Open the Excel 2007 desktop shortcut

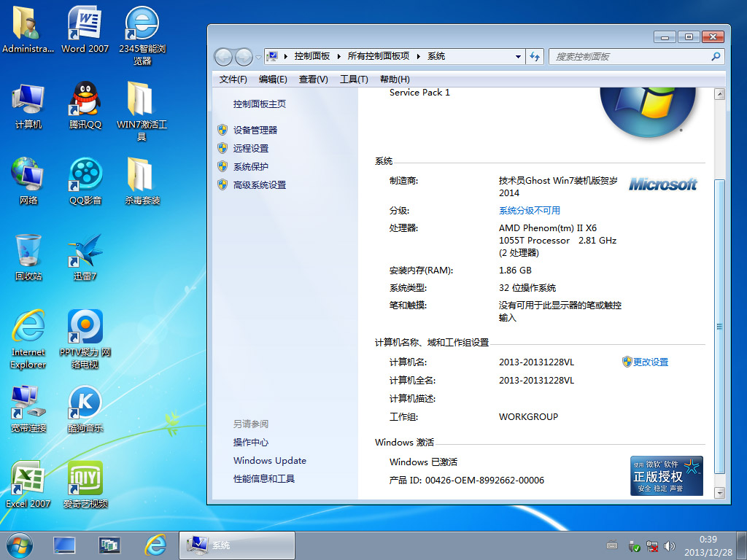[x=28, y=485]
